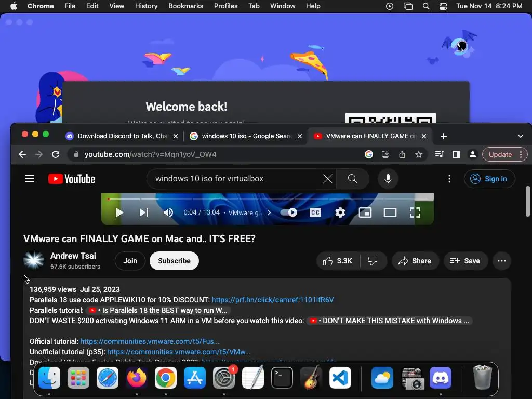Play the YouTube video
Screen dimensions: 532x399
(x=119, y=212)
